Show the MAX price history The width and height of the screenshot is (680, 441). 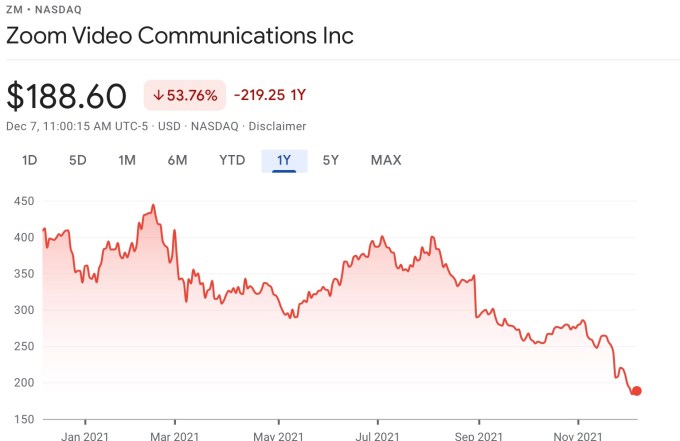coord(386,160)
